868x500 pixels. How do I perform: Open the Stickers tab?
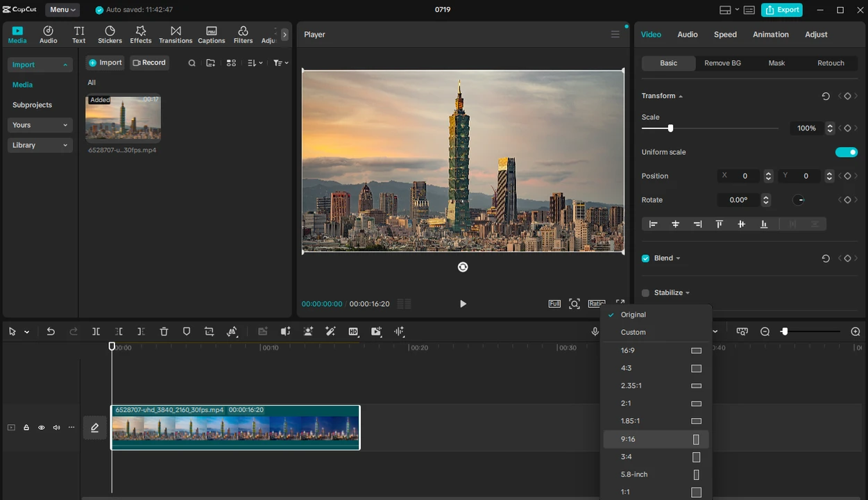110,35
